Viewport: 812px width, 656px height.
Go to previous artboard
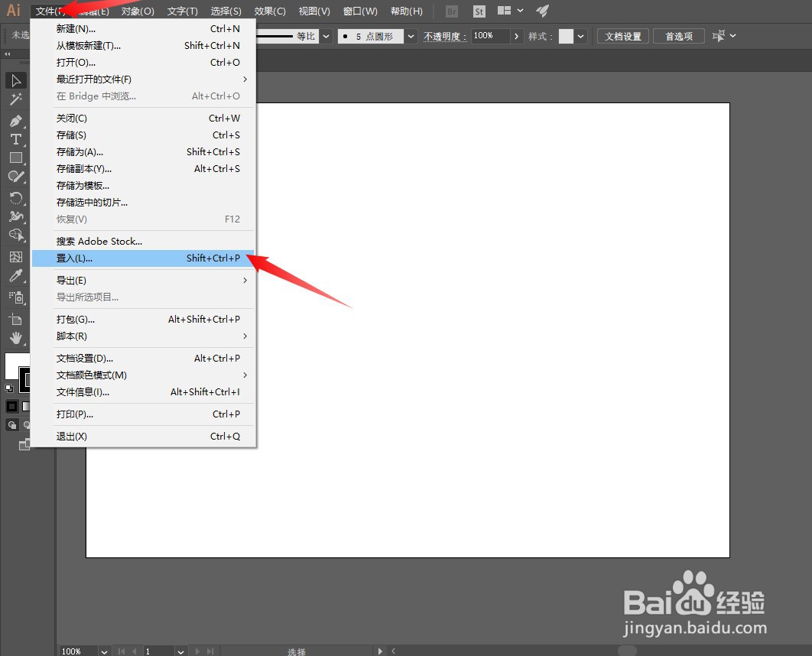(x=135, y=651)
